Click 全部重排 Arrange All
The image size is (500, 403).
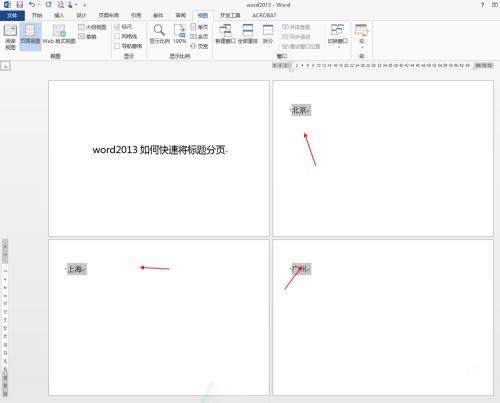click(x=248, y=34)
